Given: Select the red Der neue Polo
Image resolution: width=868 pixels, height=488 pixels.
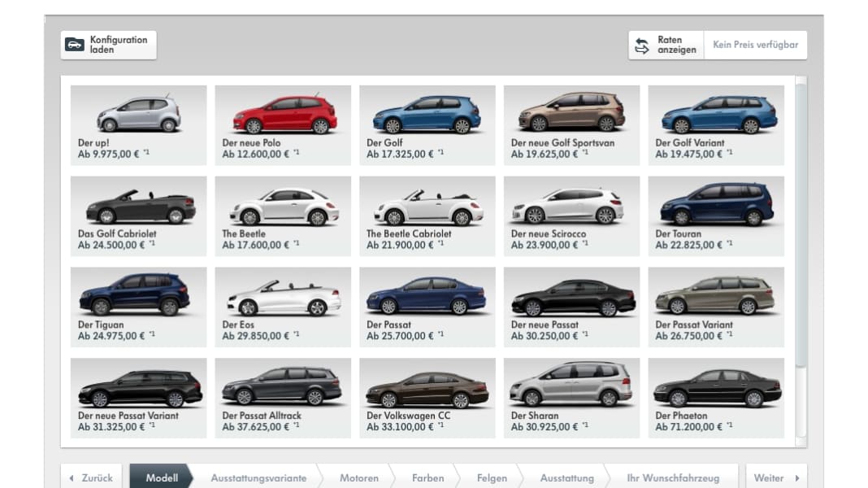Looking at the screenshot, I should [x=283, y=125].
